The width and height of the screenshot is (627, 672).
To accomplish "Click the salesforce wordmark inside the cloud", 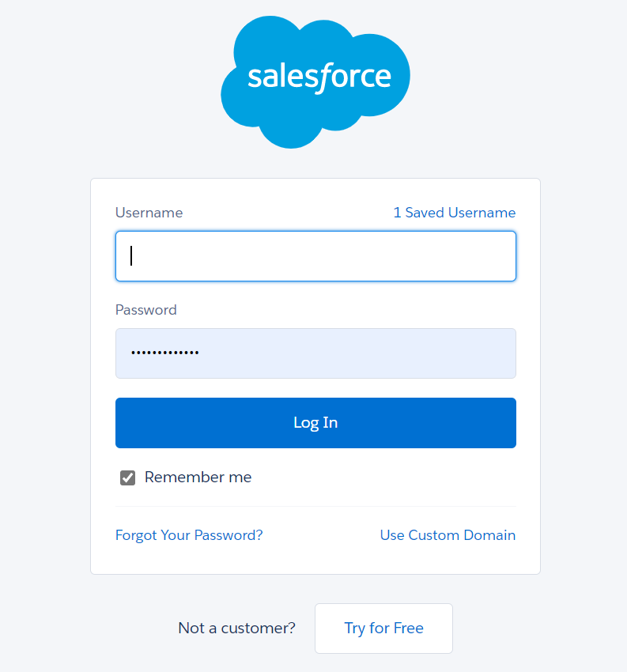I will 319,77.
